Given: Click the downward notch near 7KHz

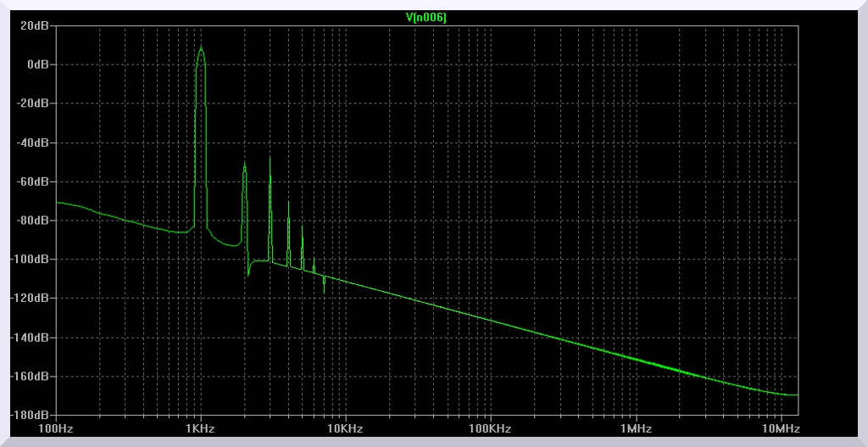Looking at the screenshot, I should [324, 292].
